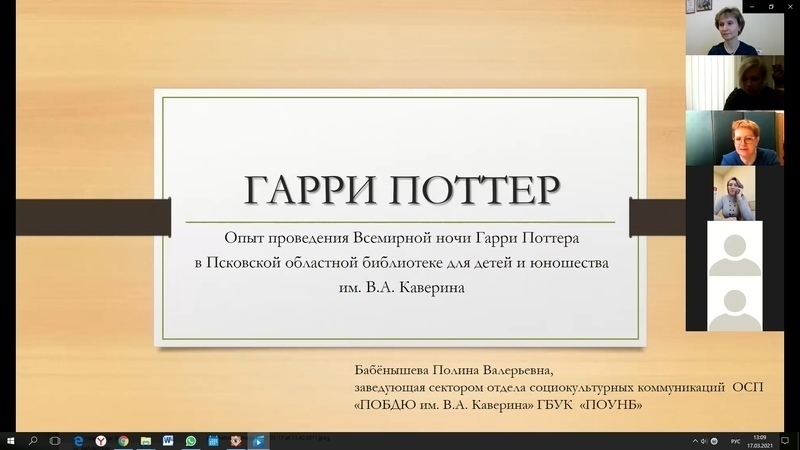800x450 pixels.
Task: Open the Calendar app in the taskbar
Action: click(x=213, y=440)
